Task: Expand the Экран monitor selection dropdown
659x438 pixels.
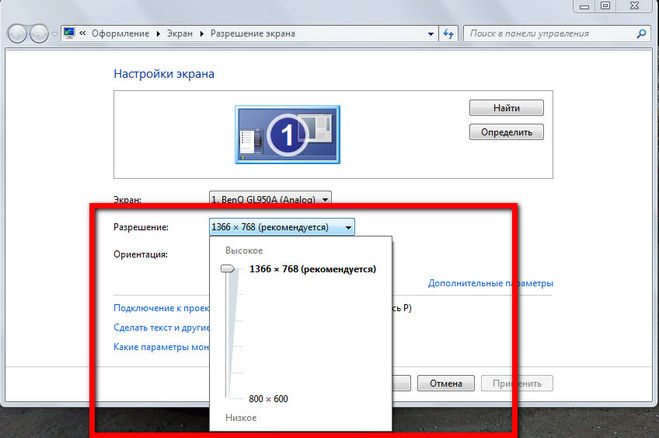Action: tap(270, 198)
